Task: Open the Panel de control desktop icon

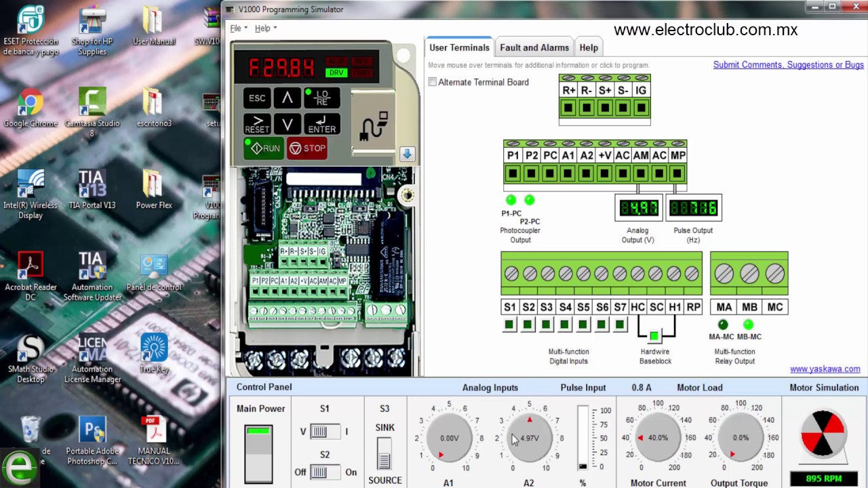Action: point(154,272)
